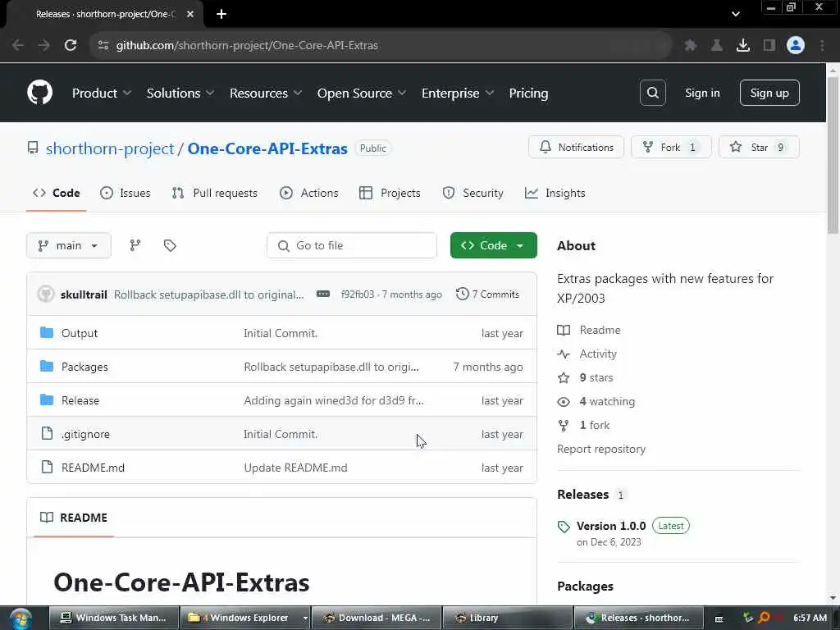Screen dimensions: 840x630
Task: Click the README.md file icon
Action: coord(47,467)
